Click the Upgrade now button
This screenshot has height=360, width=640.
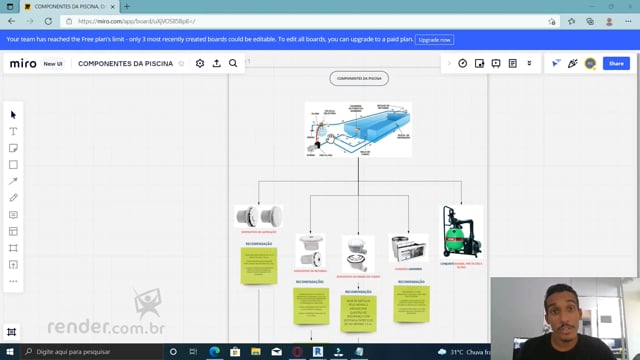tap(434, 40)
